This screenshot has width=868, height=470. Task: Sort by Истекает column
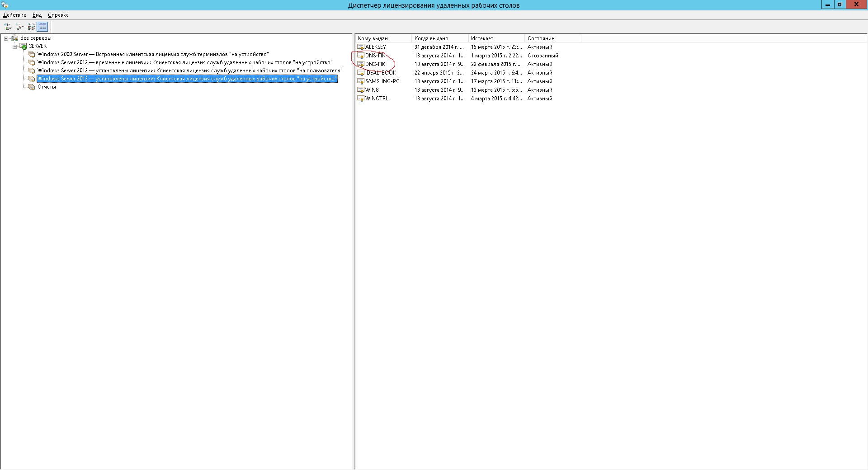[x=496, y=38]
